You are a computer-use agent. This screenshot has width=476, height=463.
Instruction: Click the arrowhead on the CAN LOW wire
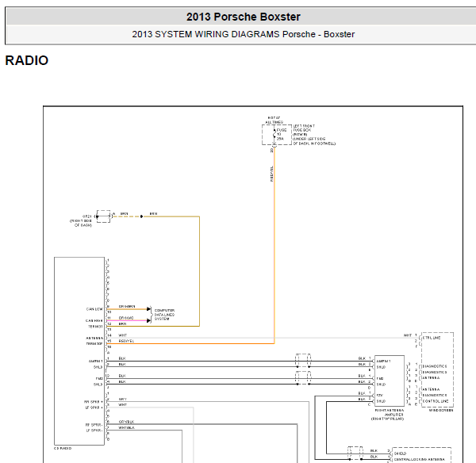coord(149,309)
